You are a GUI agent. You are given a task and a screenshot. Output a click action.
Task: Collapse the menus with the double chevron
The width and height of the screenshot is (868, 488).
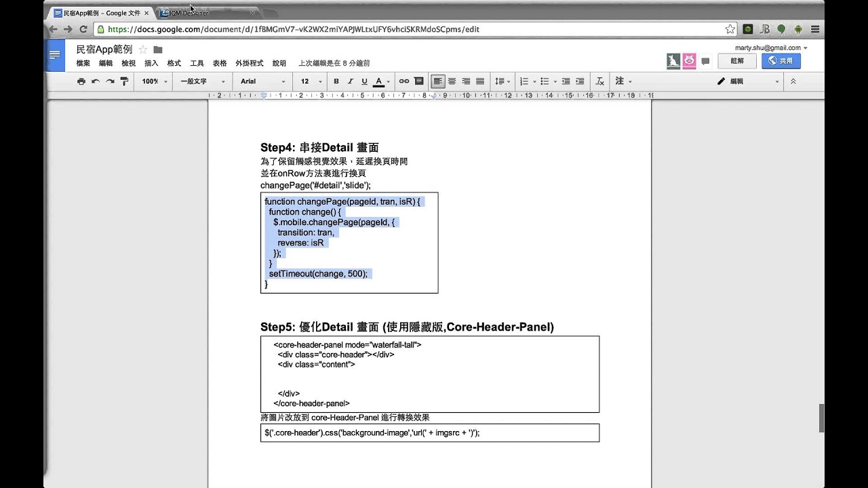click(x=793, y=81)
